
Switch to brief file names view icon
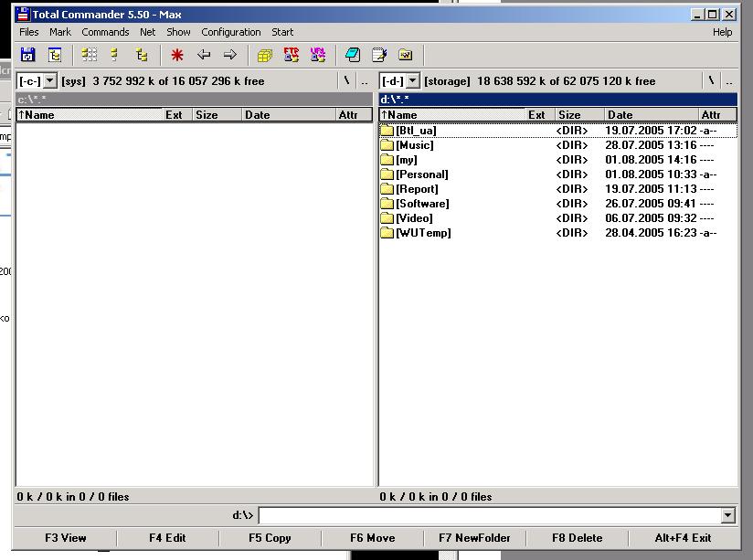[x=89, y=55]
